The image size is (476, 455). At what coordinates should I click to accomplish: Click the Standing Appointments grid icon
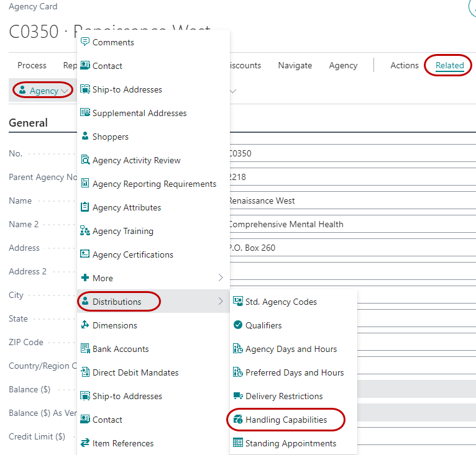[237, 443]
